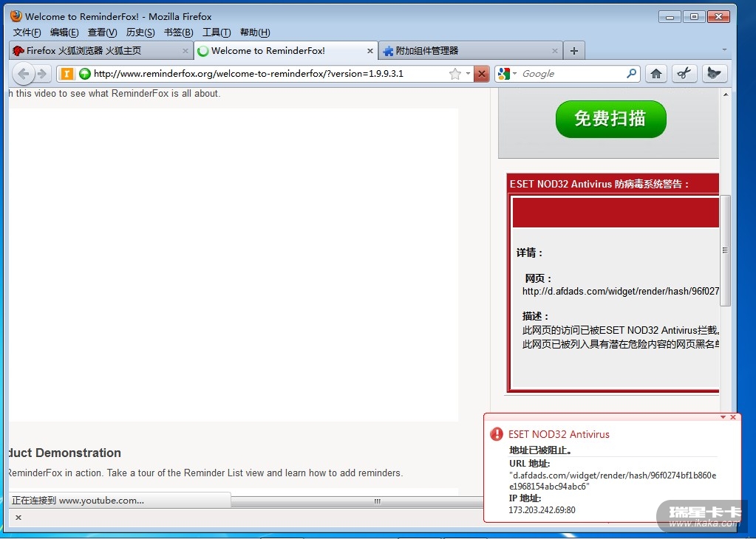The height and width of the screenshot is (539, 756).
Task: Open the address bar history dropdown
Action: click(468, 74)
